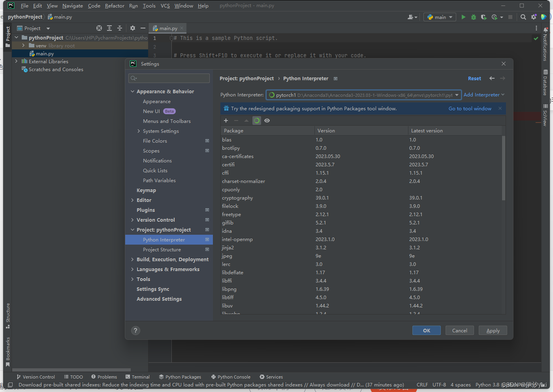The image size is (553, 392).
Task: Expand Build, Execution, Deployment section
Action: coord(133,260)
